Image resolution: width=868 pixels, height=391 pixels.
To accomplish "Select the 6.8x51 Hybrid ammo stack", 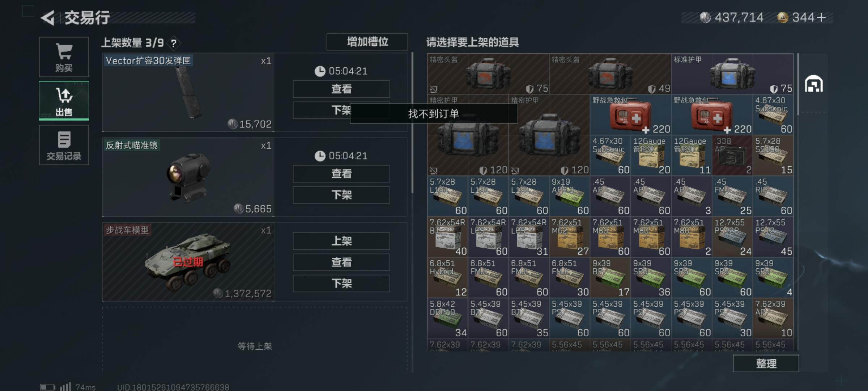I will tap(447, 278).
